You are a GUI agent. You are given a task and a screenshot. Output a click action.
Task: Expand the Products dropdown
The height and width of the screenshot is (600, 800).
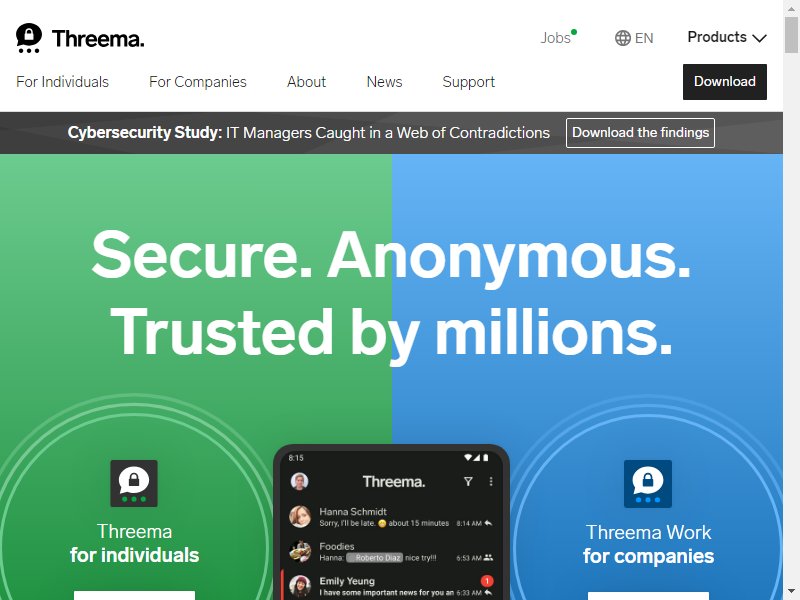click(727, 37)
